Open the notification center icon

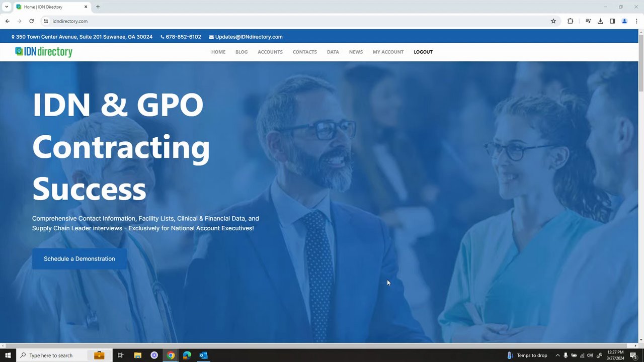tap(634, 355)
